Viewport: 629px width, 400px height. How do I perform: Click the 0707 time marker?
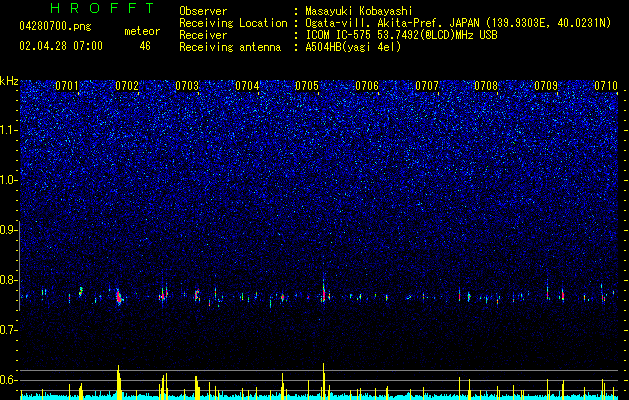coord(427,86)
